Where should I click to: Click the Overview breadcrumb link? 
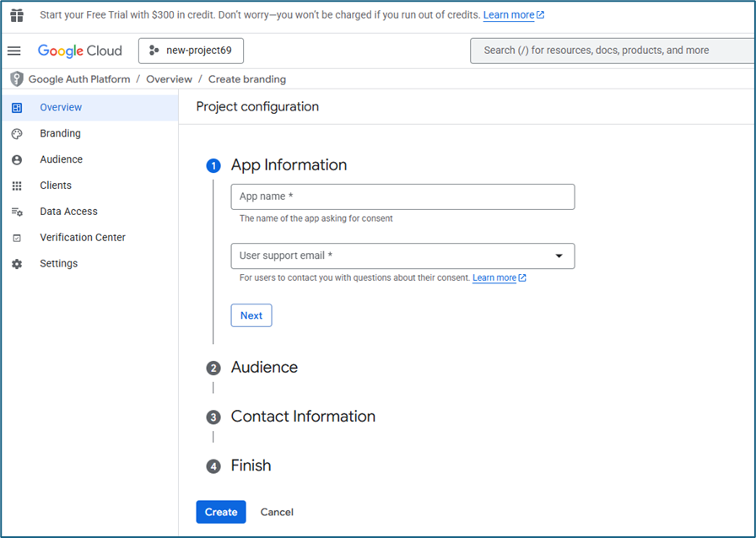click(169, 79)
